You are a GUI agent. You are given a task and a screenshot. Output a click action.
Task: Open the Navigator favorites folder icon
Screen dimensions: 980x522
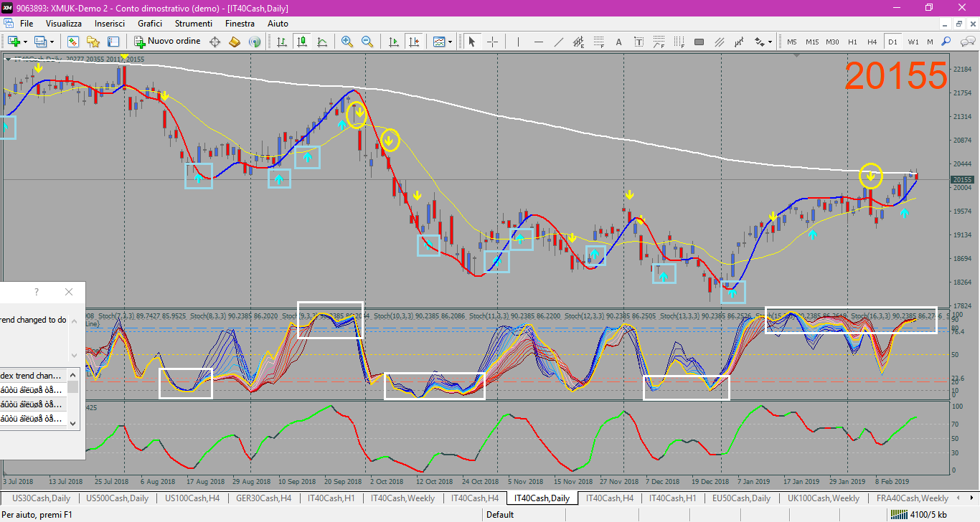[x=93, y=42]
